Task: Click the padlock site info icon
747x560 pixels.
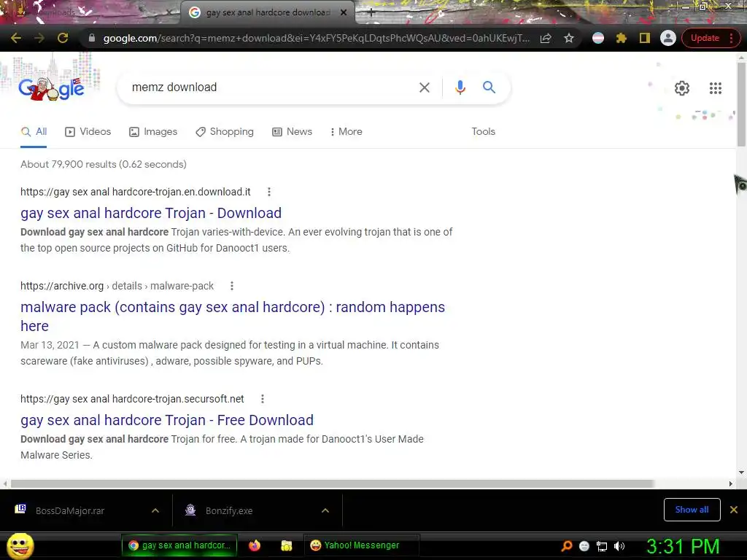Action: [92, 38]
